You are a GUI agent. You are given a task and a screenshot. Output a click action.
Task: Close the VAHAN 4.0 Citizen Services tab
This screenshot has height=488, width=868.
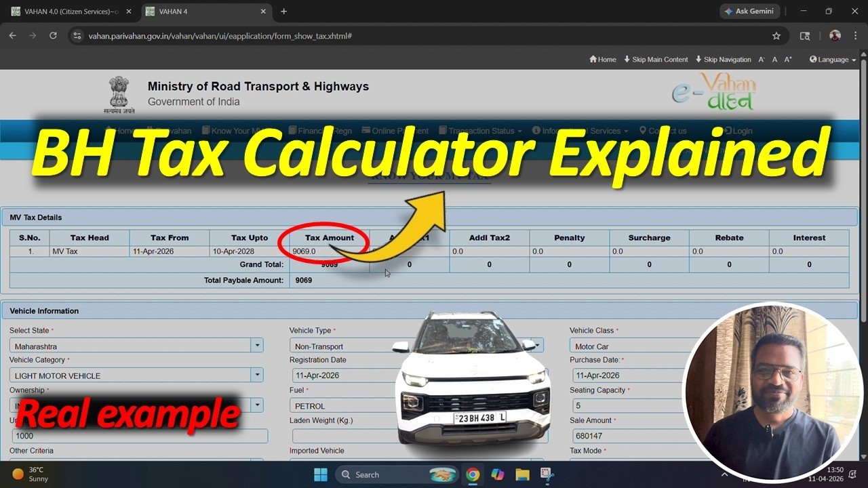pos(129,12)
